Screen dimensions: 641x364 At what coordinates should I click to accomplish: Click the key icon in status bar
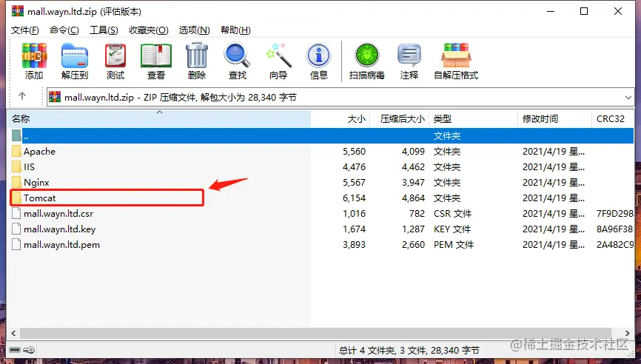click(29, 350)
